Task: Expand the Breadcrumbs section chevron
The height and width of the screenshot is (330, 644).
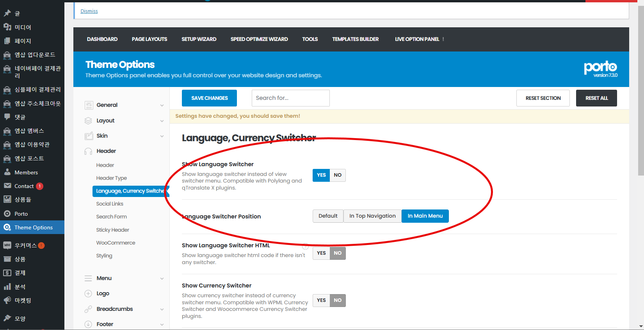Action: point(162,309)
